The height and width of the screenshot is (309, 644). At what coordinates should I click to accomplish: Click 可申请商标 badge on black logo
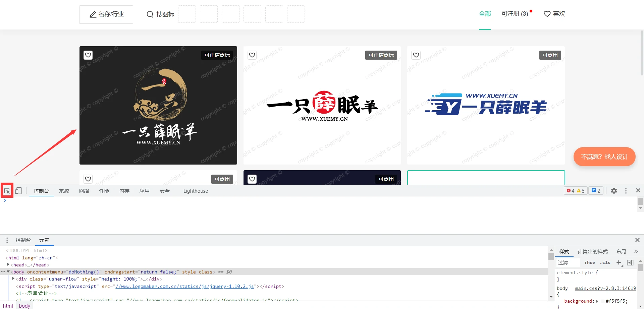pyautogui.click(x=217, y=55)
